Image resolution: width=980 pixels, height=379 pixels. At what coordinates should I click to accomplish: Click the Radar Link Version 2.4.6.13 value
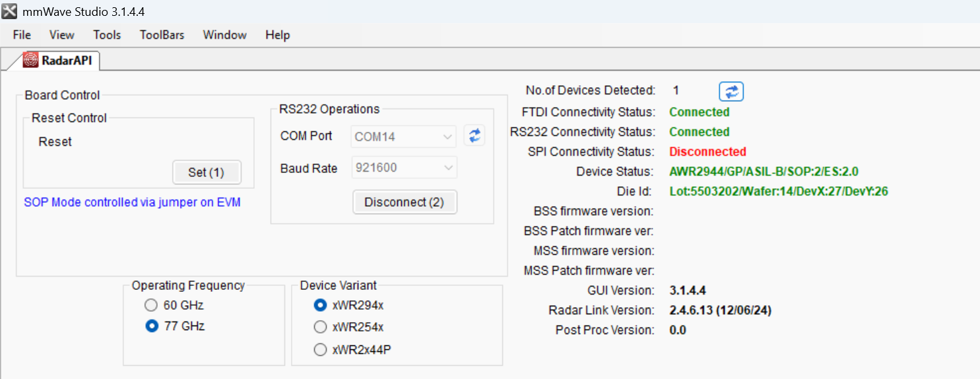[x=721, y=310]
